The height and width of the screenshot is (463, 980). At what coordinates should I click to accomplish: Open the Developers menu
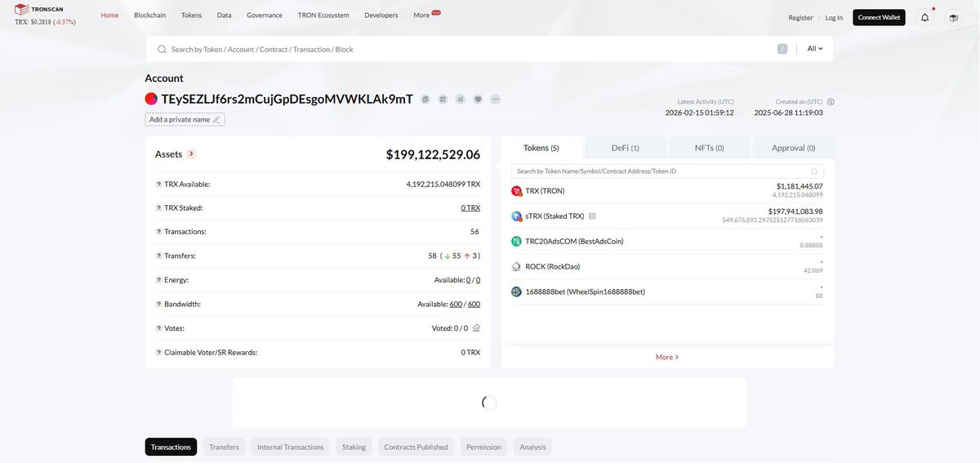point(381,16)
